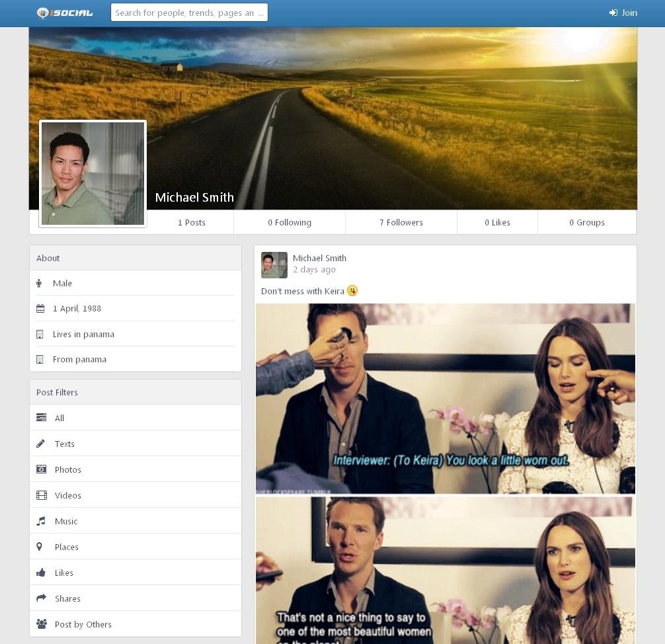Open the Post by Others filter
665x644 pixels.
[x=83, y=624]
